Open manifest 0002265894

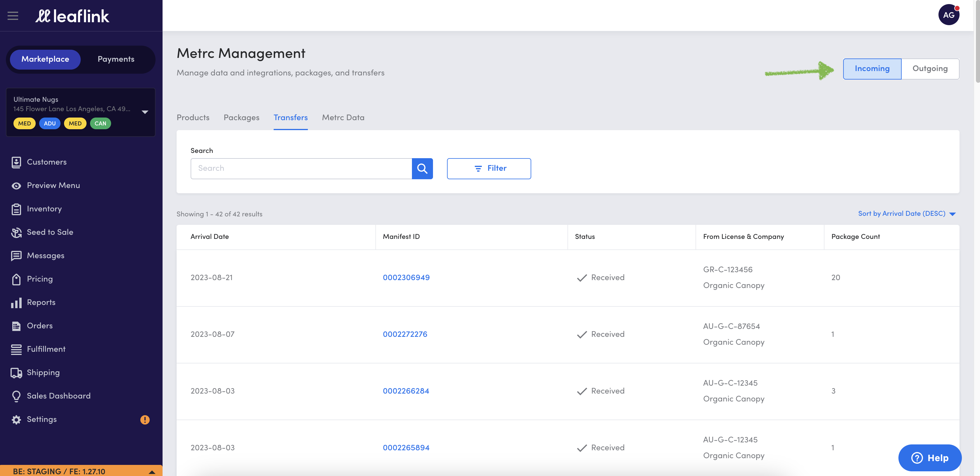pos(406,447)
